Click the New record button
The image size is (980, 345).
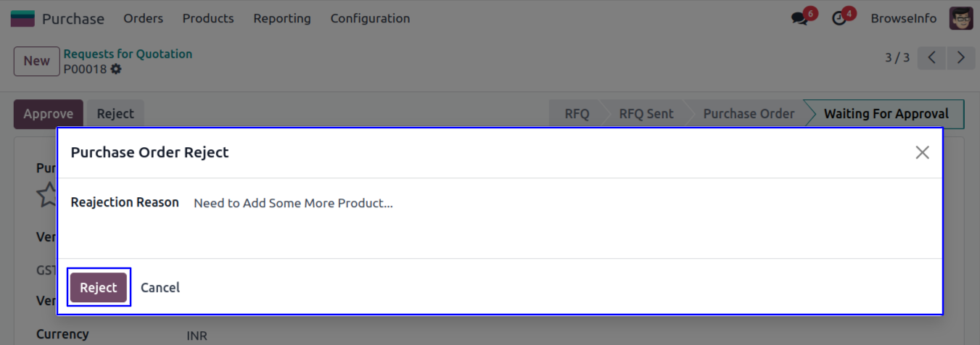click(x=36, y=62)
